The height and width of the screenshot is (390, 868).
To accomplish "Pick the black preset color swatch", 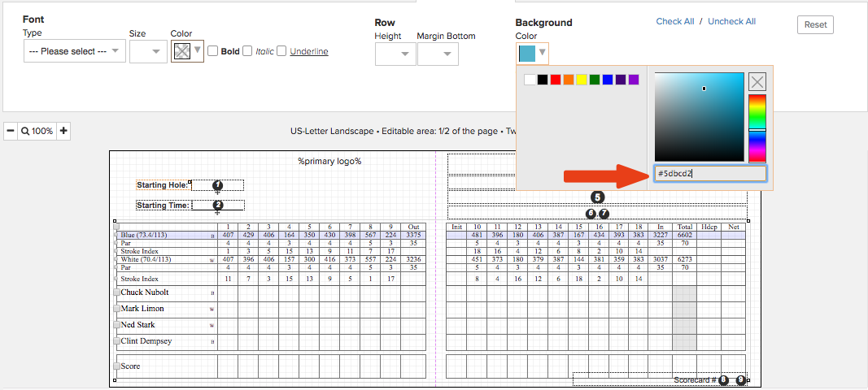I will click(543, 80).
